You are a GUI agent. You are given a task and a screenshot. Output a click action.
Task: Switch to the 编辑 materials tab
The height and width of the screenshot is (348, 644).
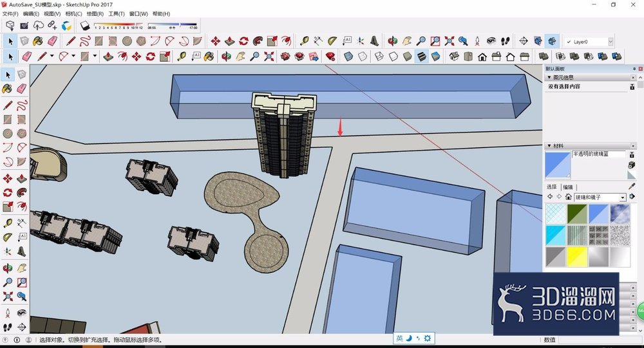(568, 187)
